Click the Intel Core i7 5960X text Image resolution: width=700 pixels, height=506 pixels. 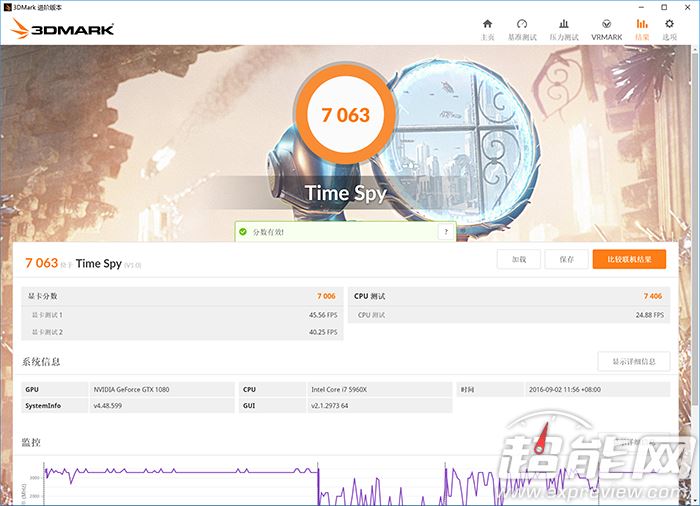pos(339,389)
